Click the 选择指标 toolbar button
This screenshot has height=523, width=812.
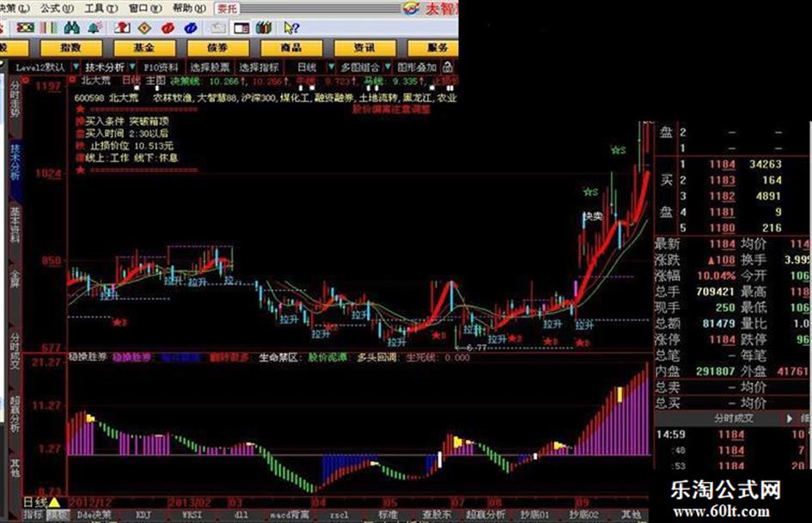click(259, 67)
